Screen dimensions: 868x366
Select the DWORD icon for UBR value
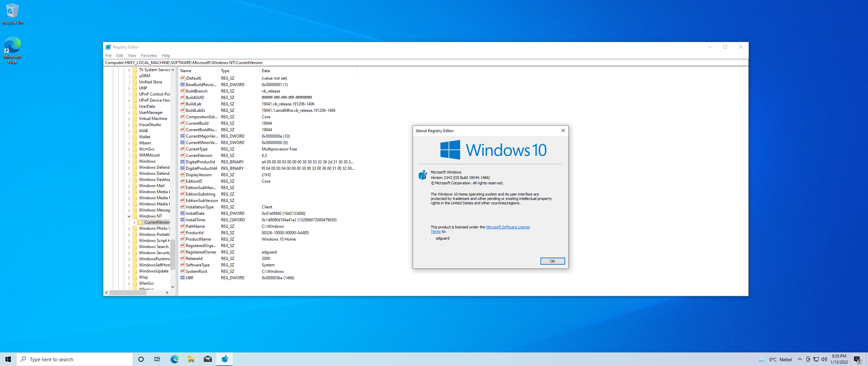pos(182,278)
